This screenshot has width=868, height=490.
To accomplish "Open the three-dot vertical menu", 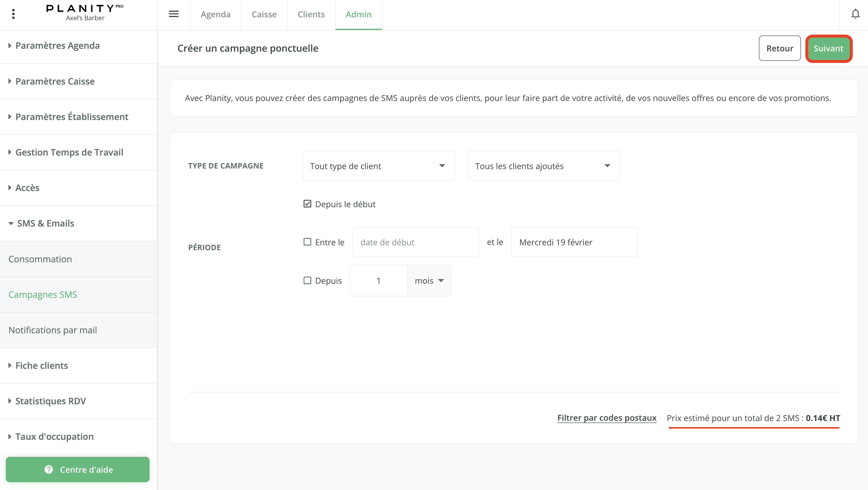I will pyautogui.click(x=14, y=14).
